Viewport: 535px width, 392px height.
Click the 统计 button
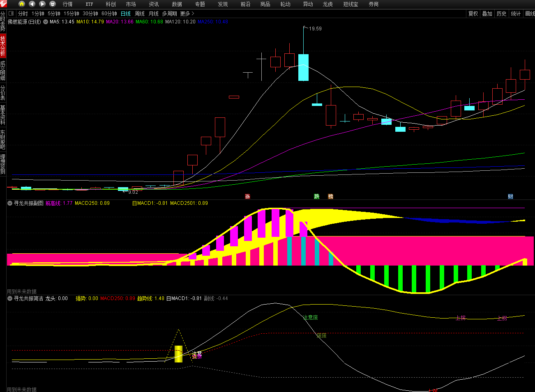pos(516,14)
